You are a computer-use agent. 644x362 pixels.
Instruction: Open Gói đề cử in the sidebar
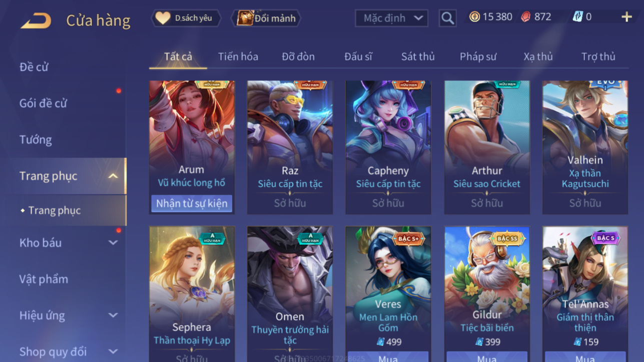coord(43,103)
